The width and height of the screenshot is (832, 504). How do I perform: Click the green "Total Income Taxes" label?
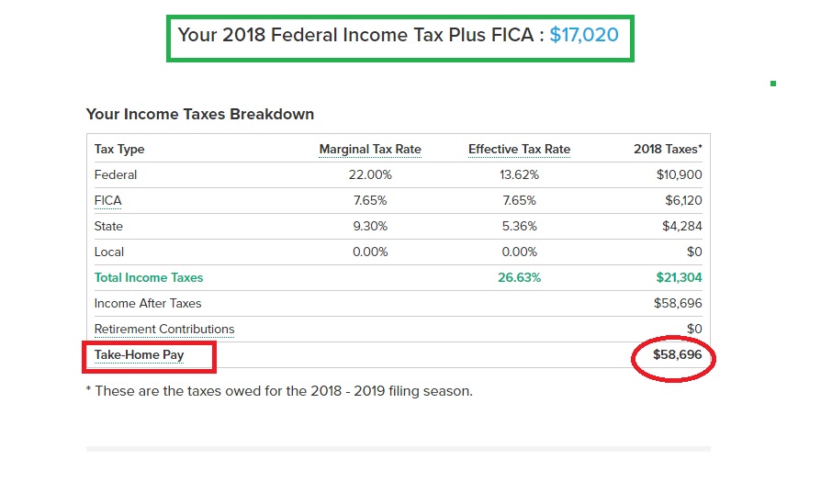(x=149, y=277)
